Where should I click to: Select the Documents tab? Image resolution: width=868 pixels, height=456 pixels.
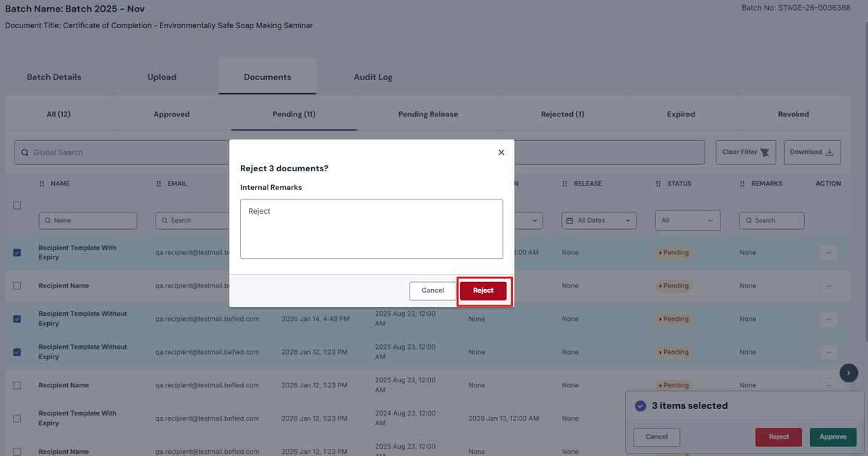268,77
